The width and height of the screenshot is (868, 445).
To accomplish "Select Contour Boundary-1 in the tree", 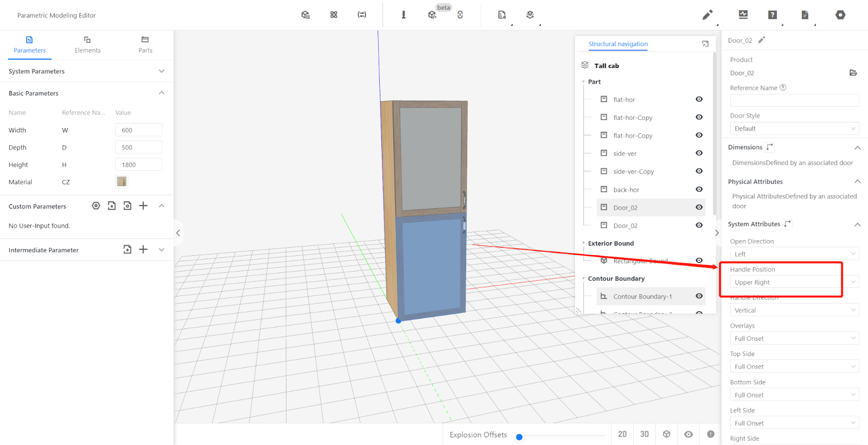I will [642, 296].
